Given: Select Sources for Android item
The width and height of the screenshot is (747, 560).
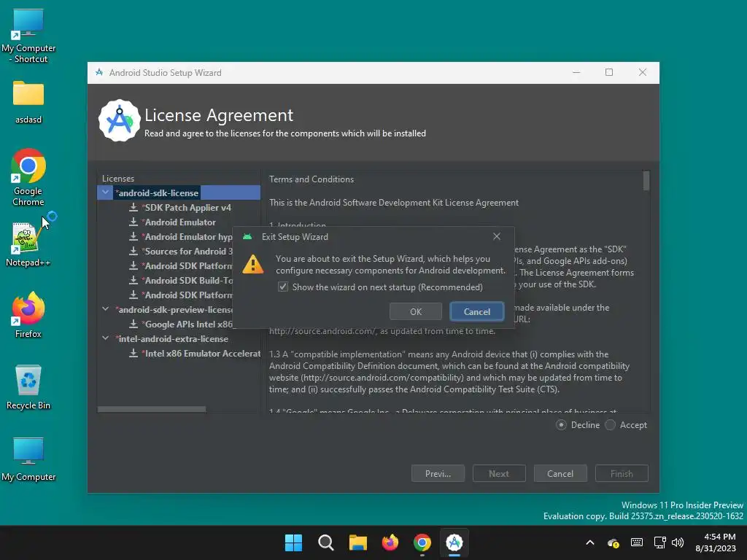Looking at the screenshot, I should point(187,251).
